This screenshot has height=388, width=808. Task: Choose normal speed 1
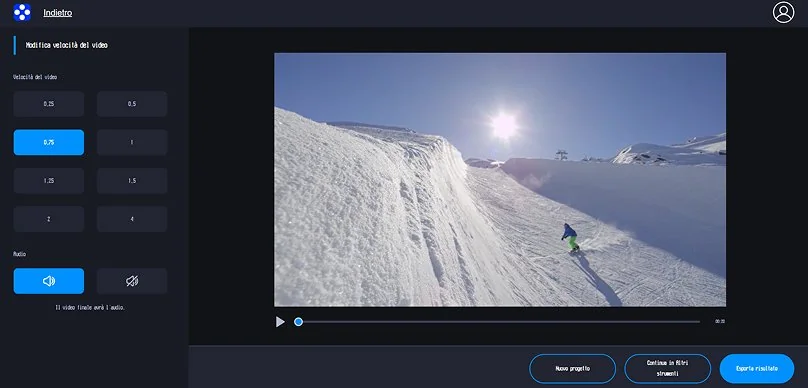[x=132, y=142]
